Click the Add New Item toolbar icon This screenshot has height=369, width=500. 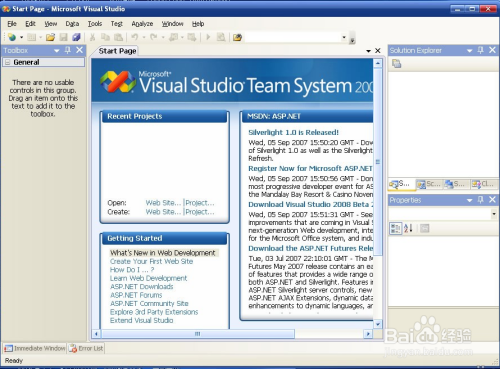pyautogui.click(x=32, y=37)
